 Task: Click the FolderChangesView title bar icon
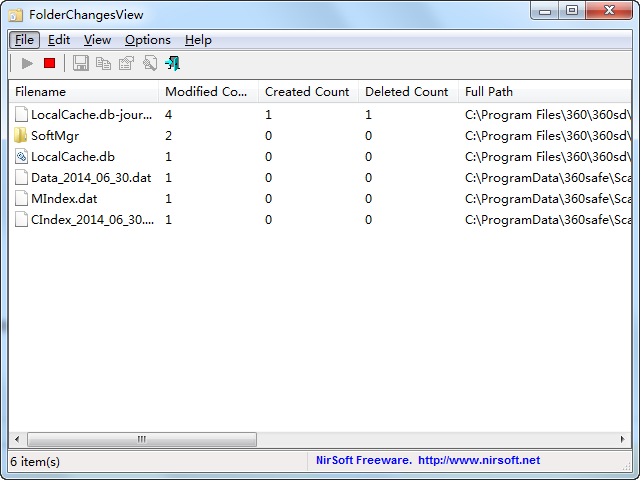(x=16, y=15)
